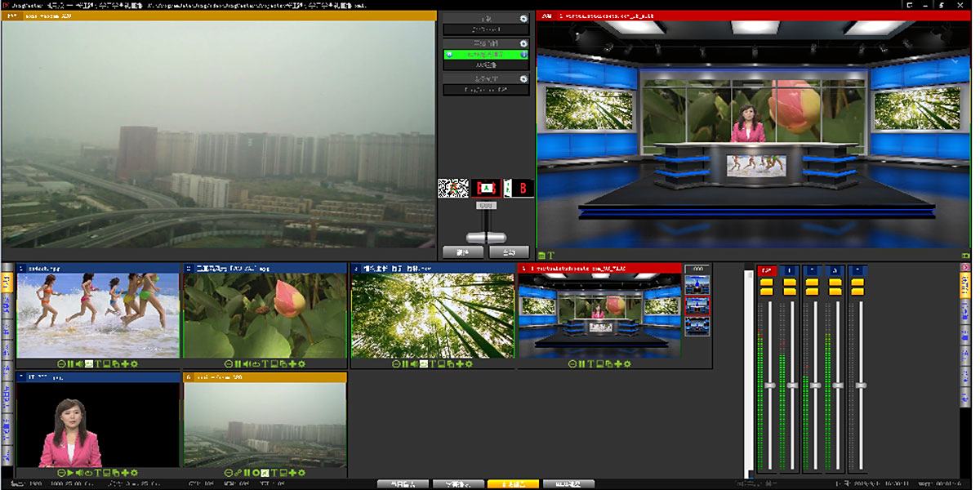Viewport: 980px width, 490px height.
Task: Select the red B transition icon
Action: [523, 189]
